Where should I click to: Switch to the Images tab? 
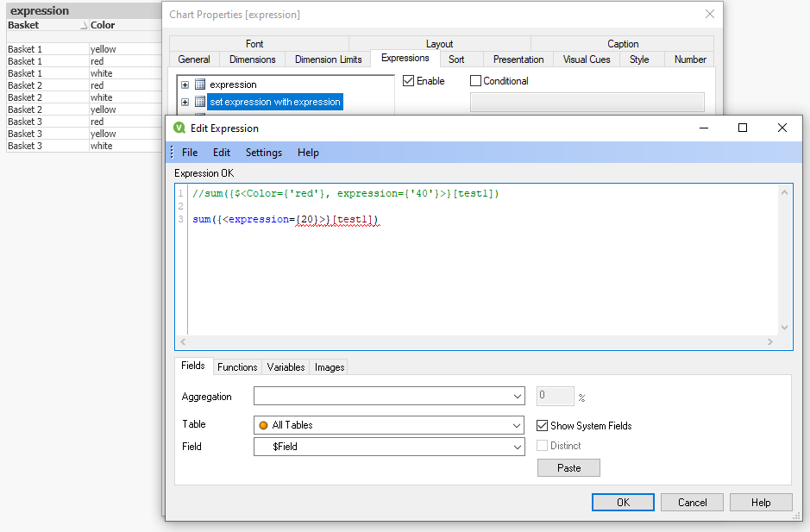pyautogui.click(x=329, y=366)
